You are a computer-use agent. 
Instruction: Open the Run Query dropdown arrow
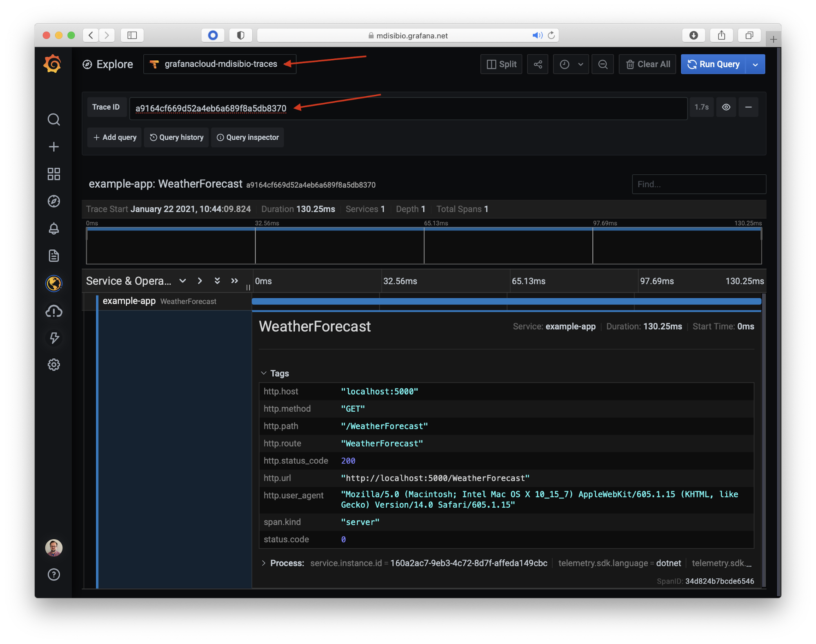coord(755,64)
